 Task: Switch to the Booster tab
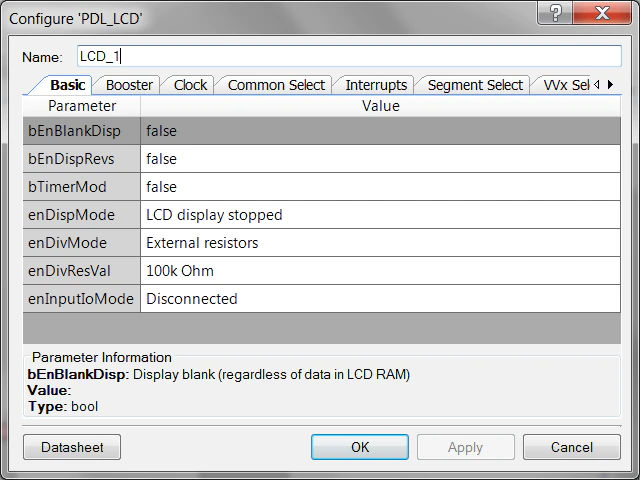[x=129, y=85]
